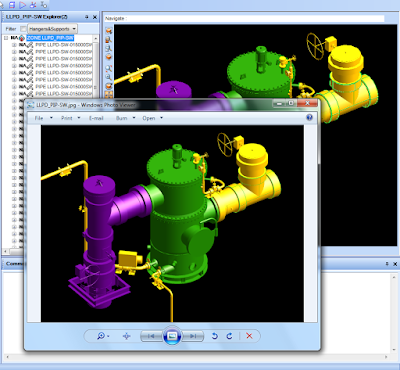
Task: Click the zone icon beside ZONE LLPD_PIP-SW
Action: coord(22,38)
